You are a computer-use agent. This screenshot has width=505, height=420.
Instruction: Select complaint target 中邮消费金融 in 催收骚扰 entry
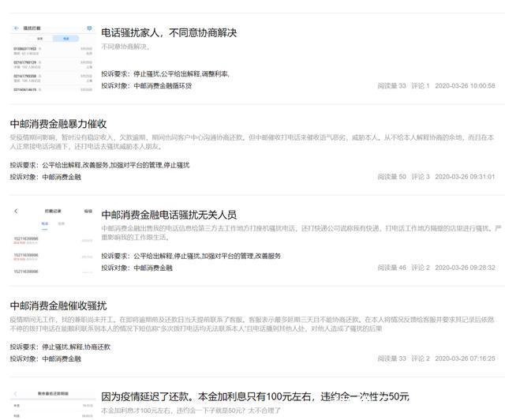[x=62, y=358]
